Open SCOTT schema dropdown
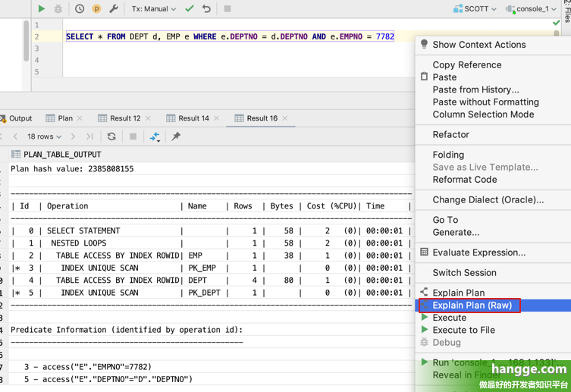Viewport: 571px width, 392px height. click(x=475, y=9)
